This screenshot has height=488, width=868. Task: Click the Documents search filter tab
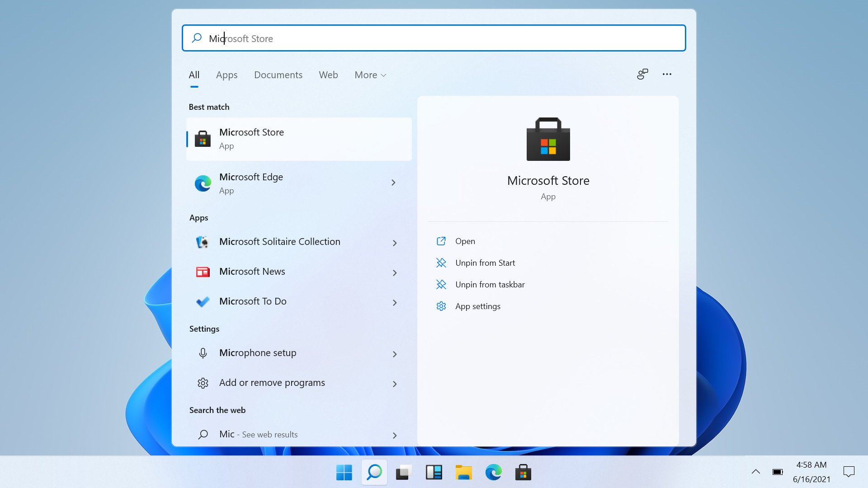click(x=278, y=75)
